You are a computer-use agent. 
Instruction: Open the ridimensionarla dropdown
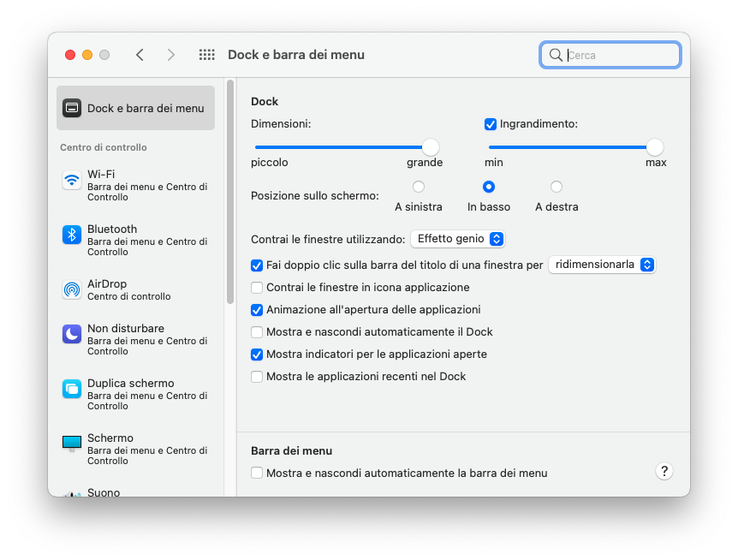click(602, 265)
